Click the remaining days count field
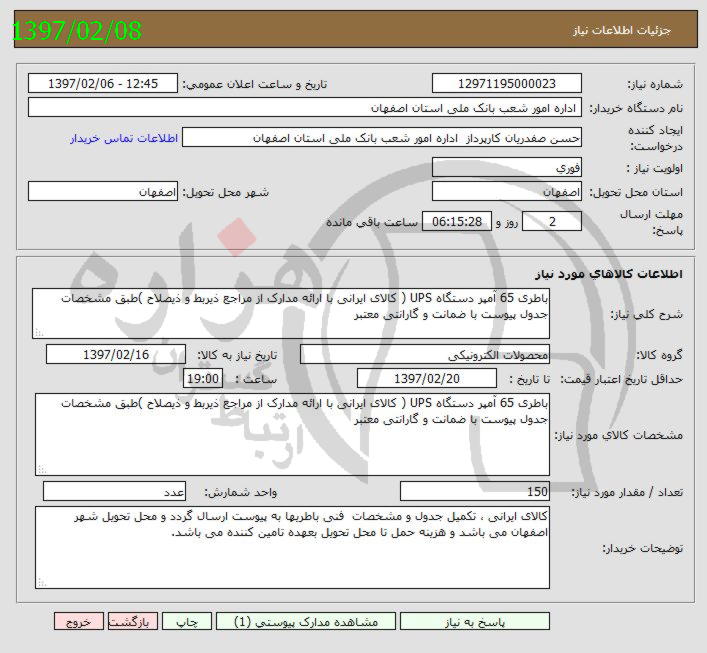 [x=551, y=221]
